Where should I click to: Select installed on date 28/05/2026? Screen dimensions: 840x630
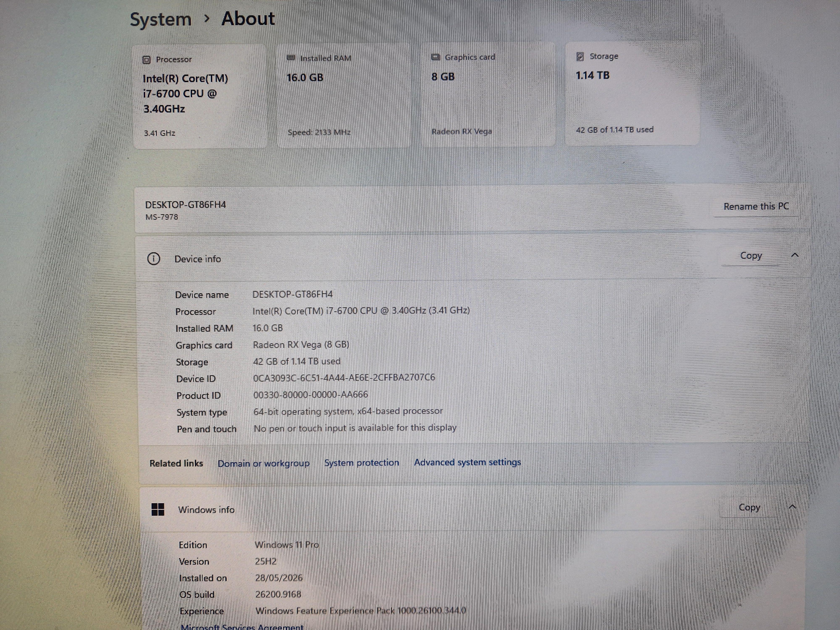pos(279,578)
